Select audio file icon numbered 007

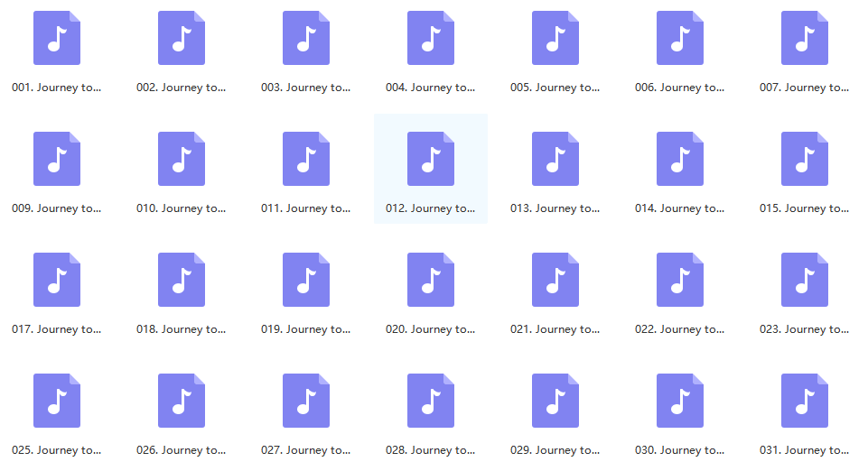[804, 38]
